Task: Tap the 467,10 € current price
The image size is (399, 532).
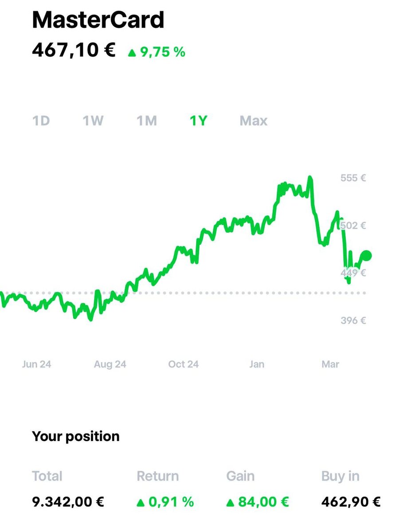Action: click(x=74, y=50)
